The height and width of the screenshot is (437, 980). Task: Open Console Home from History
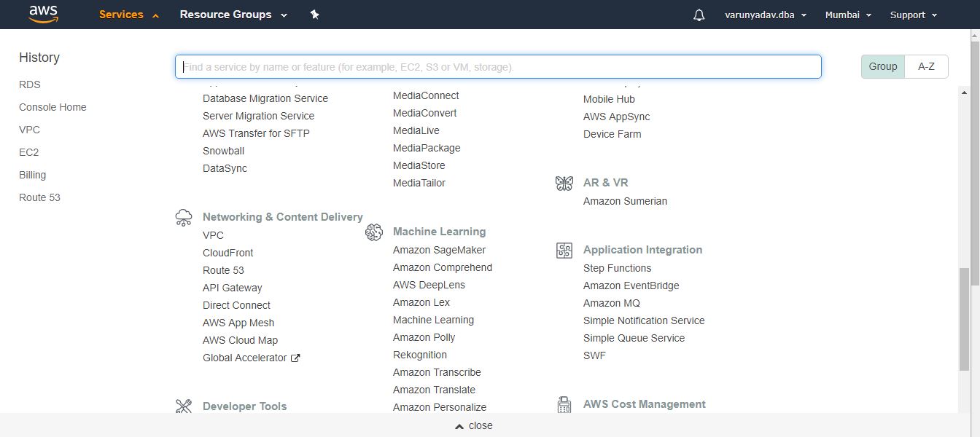pyautogui.click(x=52, y=107)
